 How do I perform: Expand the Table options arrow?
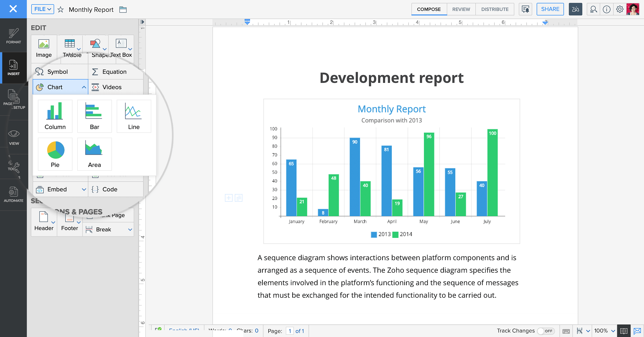[79, 49]
